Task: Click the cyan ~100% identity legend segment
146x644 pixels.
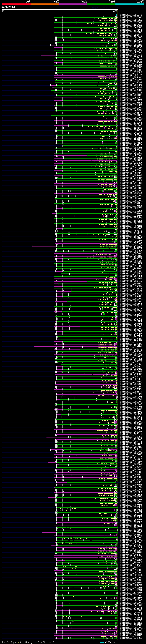Action: (x=130, y=4)
